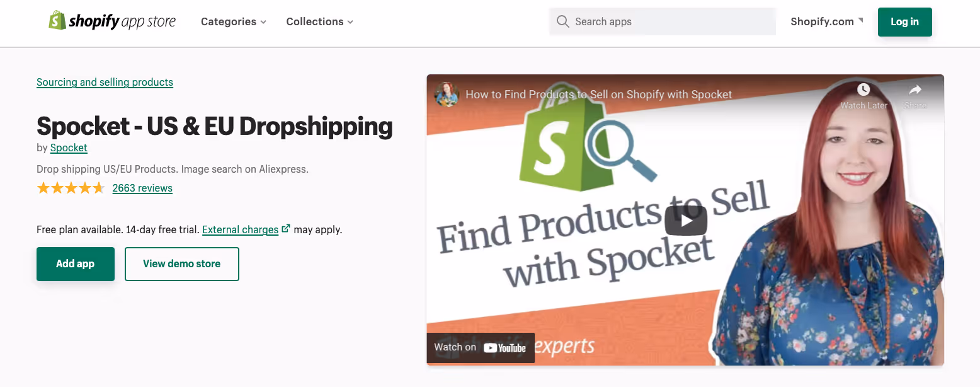
Task: Click the Add app button
Action: click(x=75, y=263)
